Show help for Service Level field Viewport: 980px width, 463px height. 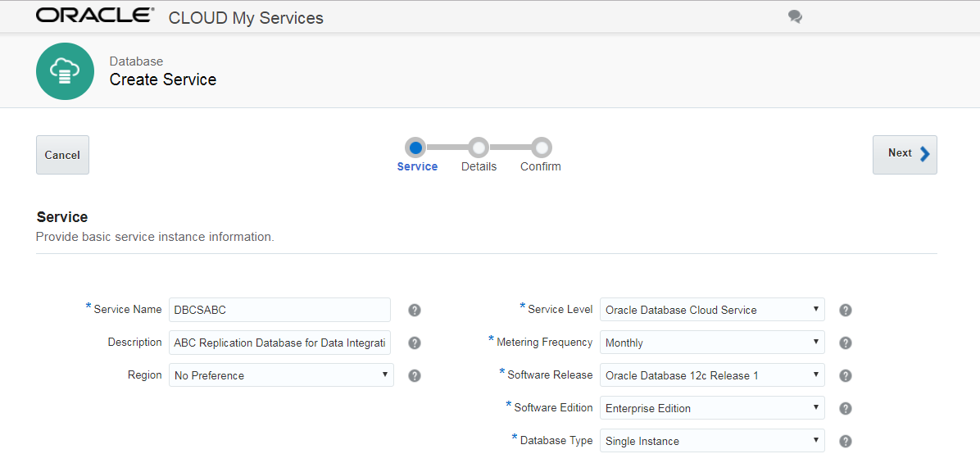846,310
